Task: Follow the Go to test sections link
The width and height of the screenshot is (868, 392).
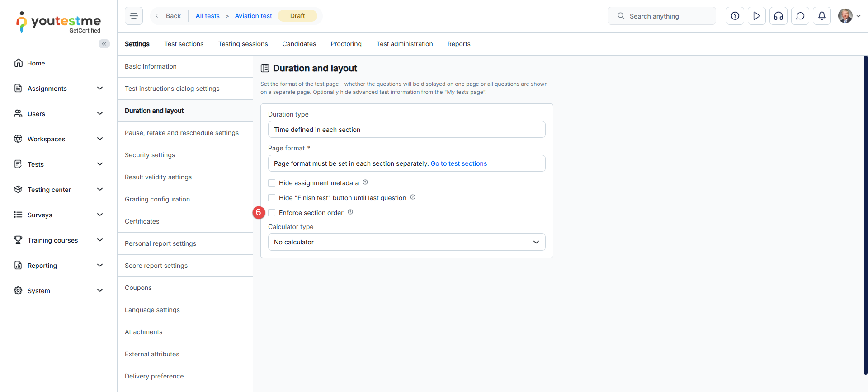Action: (458, 163)
